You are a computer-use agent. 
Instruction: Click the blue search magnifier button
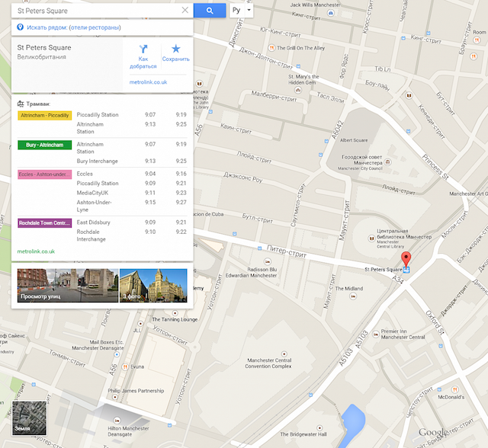[x=209, y=11]
